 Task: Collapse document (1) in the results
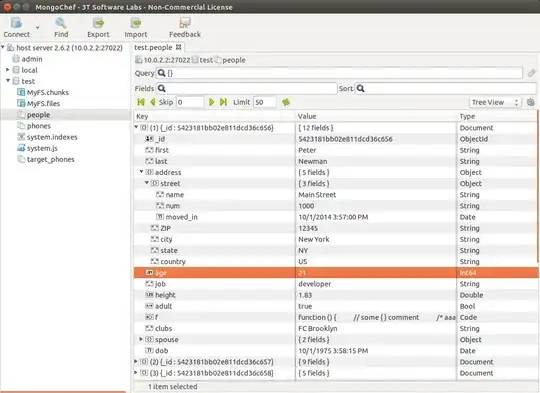pyautogui.click(x=136, y=127)
